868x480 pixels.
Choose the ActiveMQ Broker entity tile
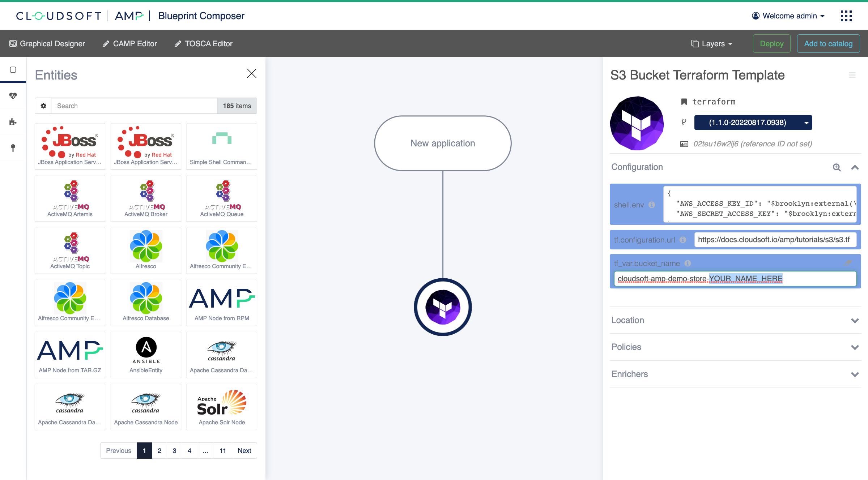pos(146,199)
